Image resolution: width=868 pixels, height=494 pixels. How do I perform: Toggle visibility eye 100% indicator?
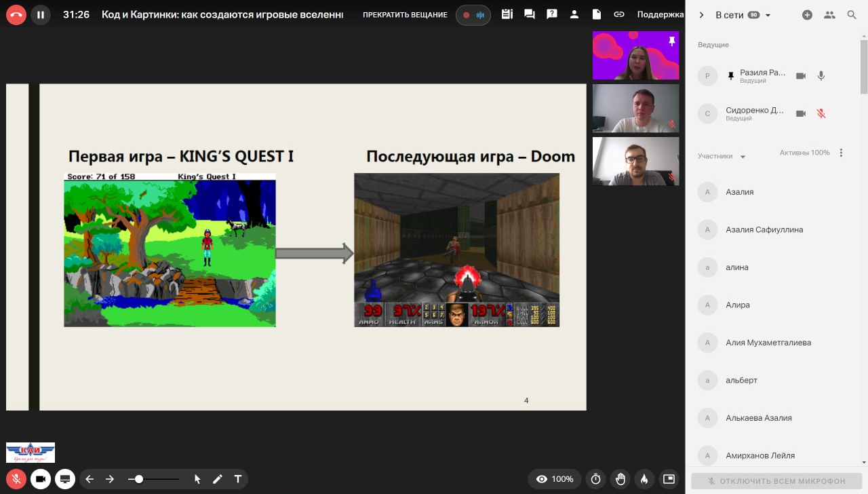click(555, 479)
